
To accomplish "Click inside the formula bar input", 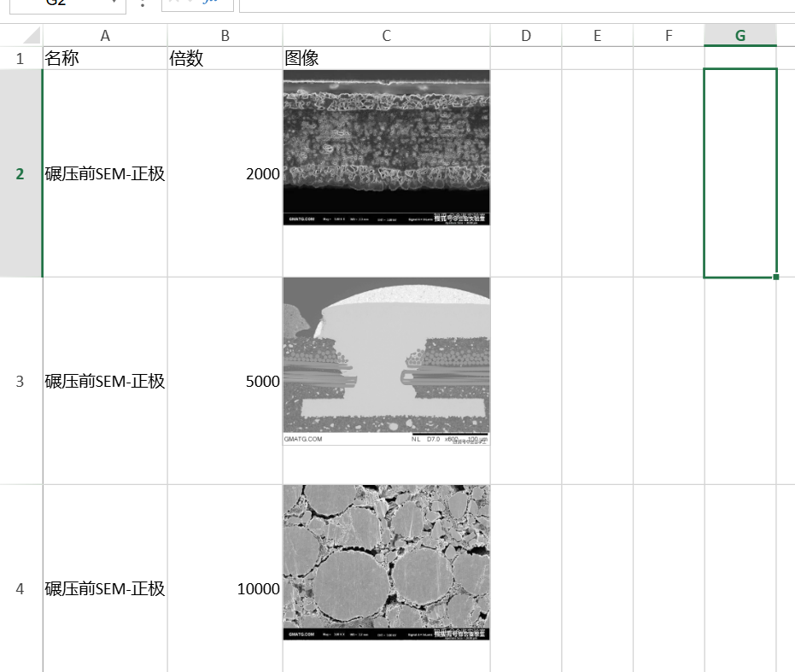I will pyautogui.click(x=512, y=4).
